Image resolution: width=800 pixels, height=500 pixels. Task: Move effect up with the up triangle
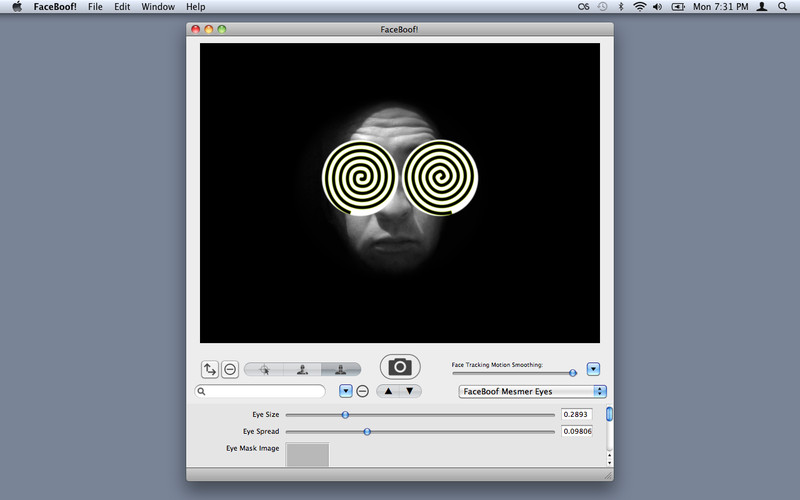(388, 391)
